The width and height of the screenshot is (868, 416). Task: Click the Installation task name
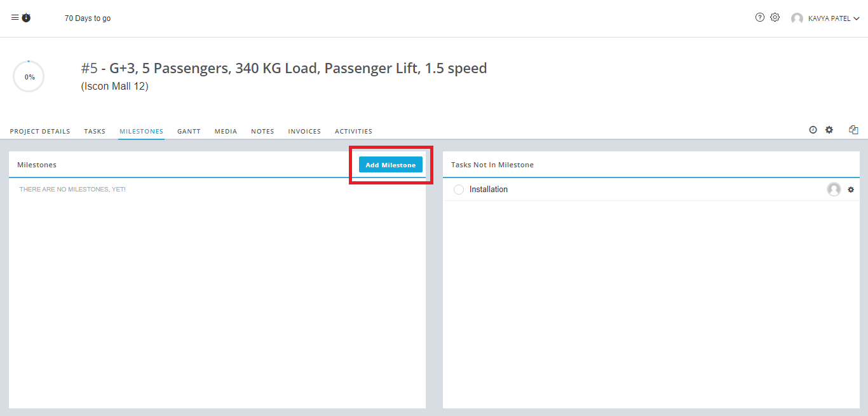489,190
